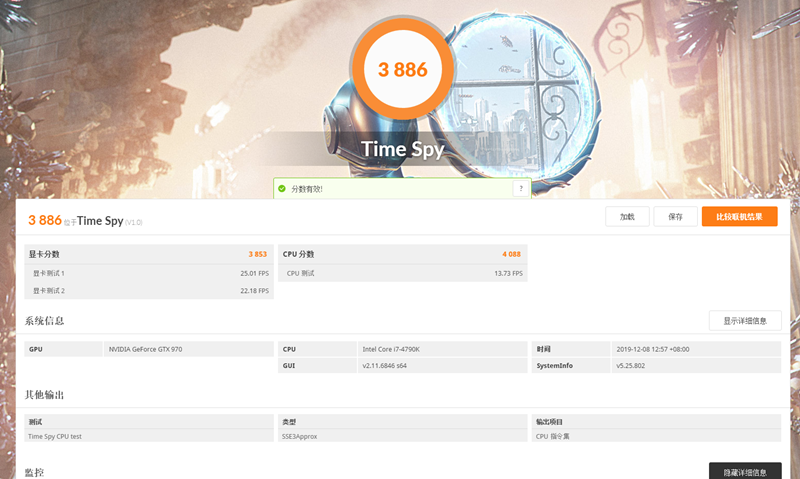
Task: Select the 显卡测试 1 row label
Action: (49, 273)
